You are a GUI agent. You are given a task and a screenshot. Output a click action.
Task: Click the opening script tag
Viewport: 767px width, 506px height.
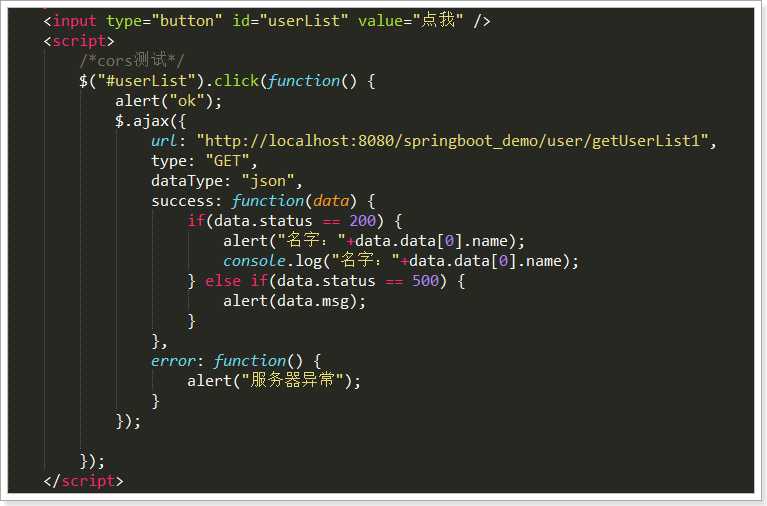pos(79,41)
